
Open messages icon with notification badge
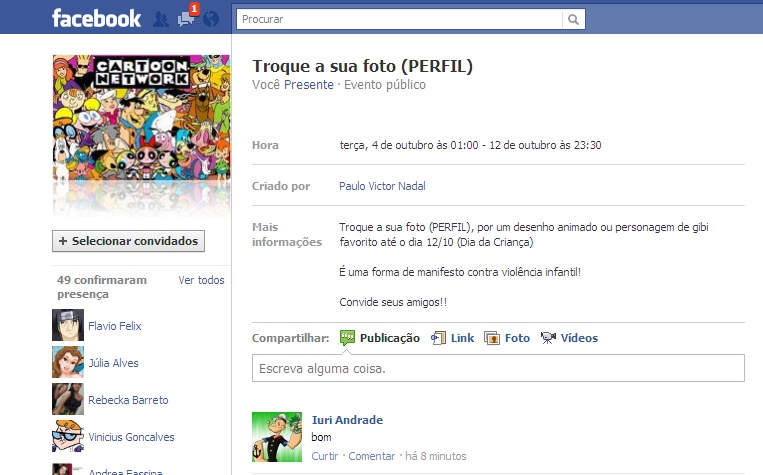click(x=187, y=17)
